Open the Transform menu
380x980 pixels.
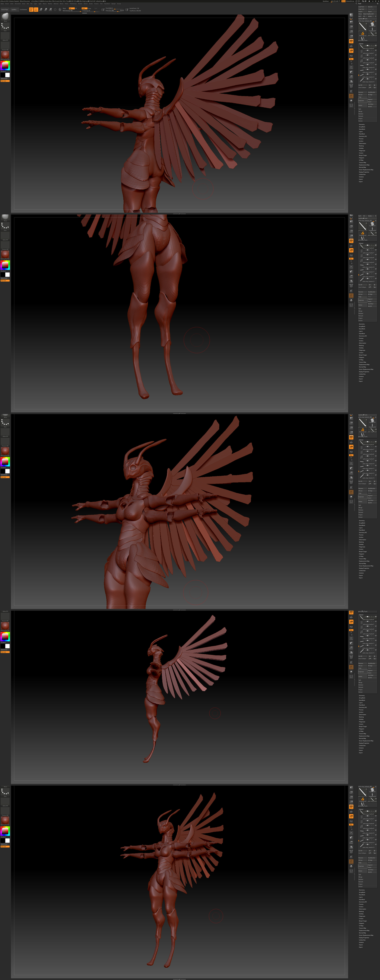click(x=107, y=3)
